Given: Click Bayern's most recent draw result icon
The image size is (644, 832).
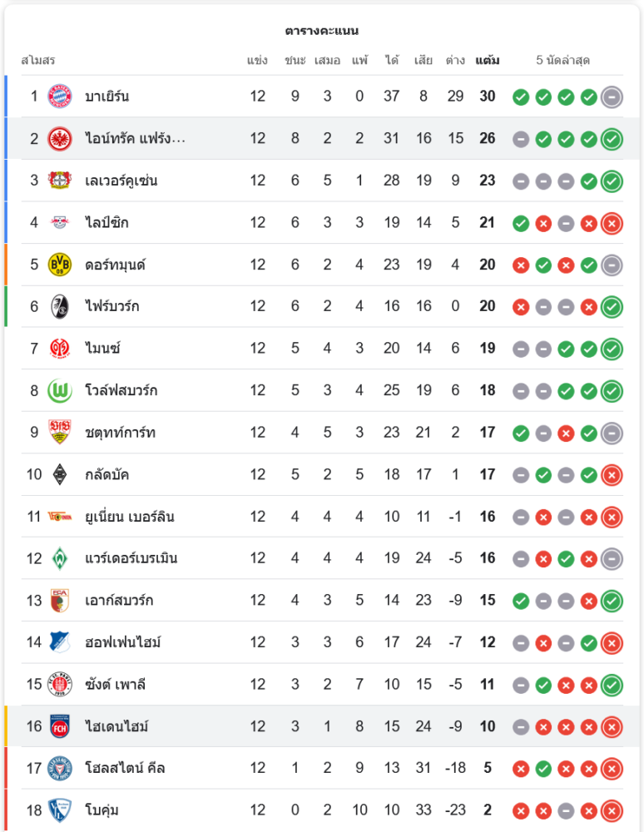Looking at the screenshot, I should (612, 97).
